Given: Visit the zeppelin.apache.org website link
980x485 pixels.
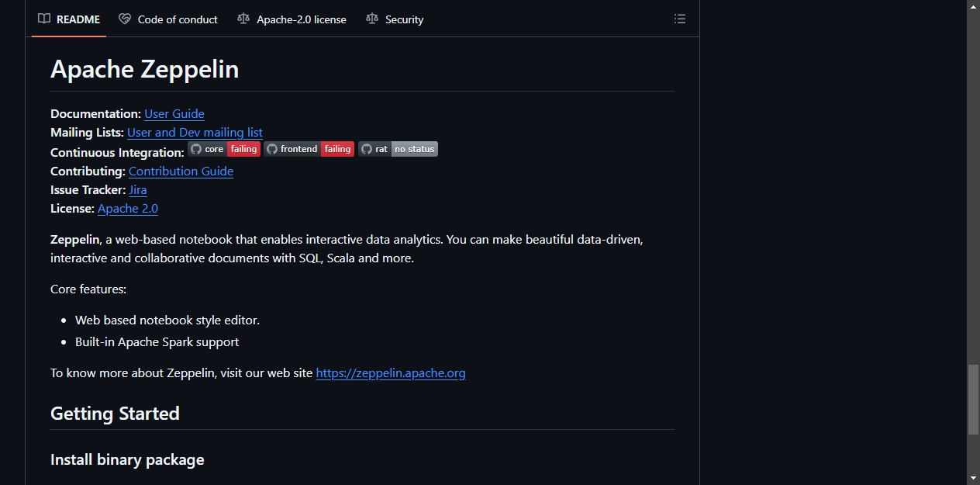Looking at the screenshot, I should 391,372.
